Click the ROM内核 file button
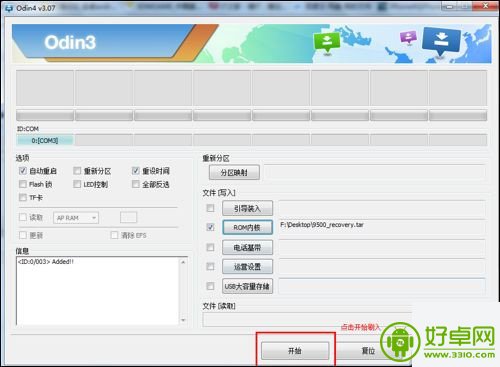Viewport: 500px width, 367px height. point(247,227)
